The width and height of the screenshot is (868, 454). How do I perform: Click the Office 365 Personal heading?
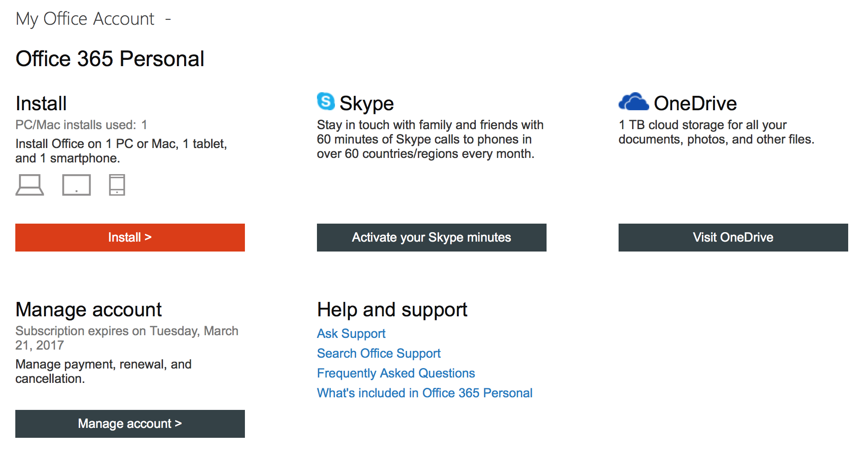pyautogui.click(x=110, y=59)
